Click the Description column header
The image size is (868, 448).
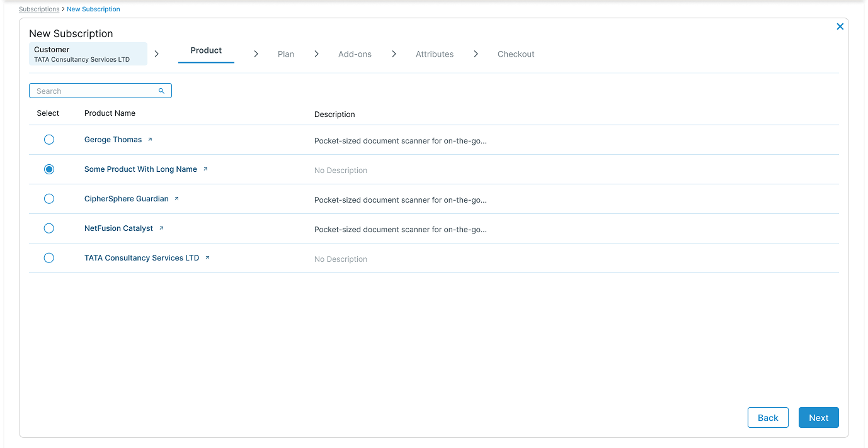tap(334, 115)
